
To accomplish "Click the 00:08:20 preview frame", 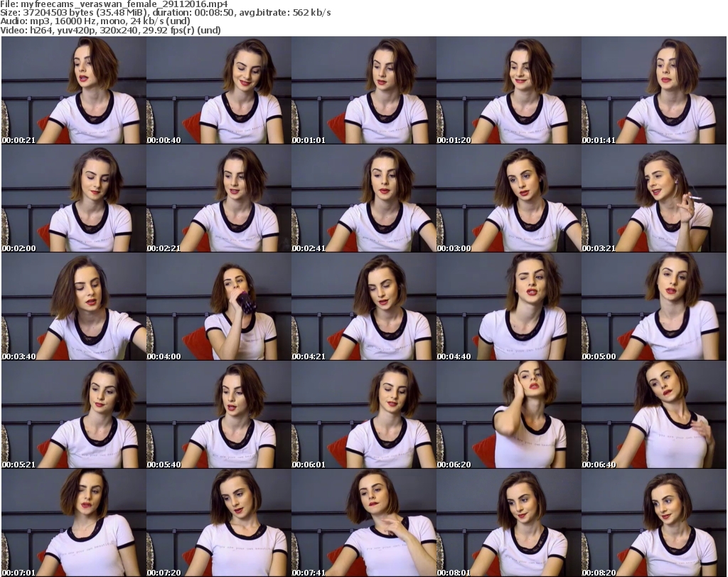I will pyautogui.click(x=654, y=523).
